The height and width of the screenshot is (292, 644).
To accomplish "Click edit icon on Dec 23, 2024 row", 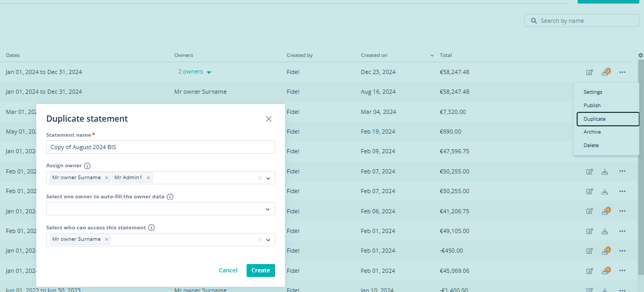I will coord(590,72).
